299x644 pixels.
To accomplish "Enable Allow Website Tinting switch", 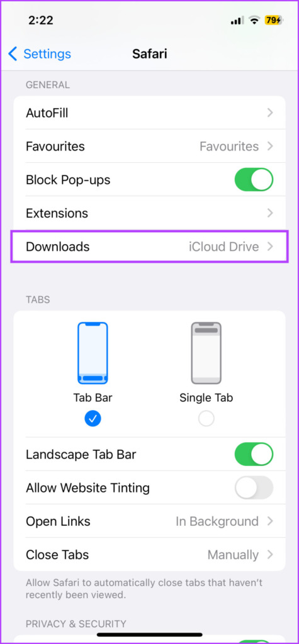I will click(x=254, y=487).
